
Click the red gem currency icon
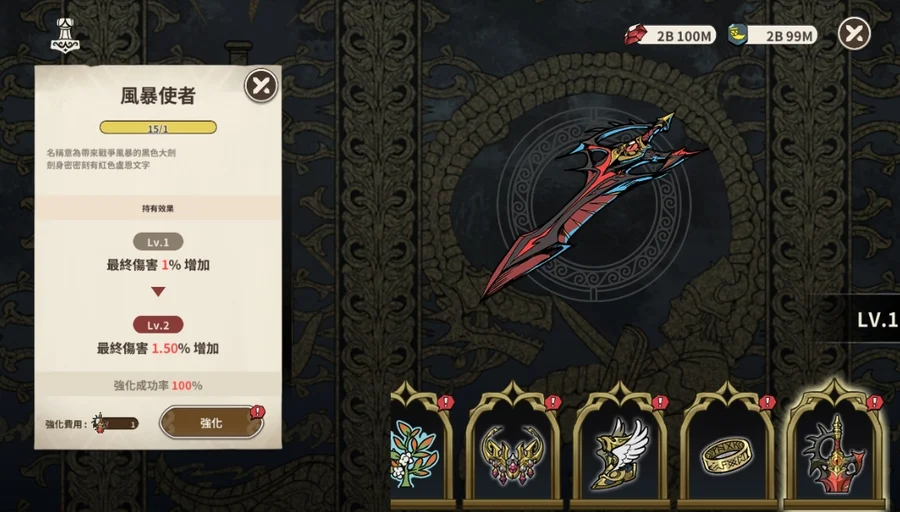(635, 35)
